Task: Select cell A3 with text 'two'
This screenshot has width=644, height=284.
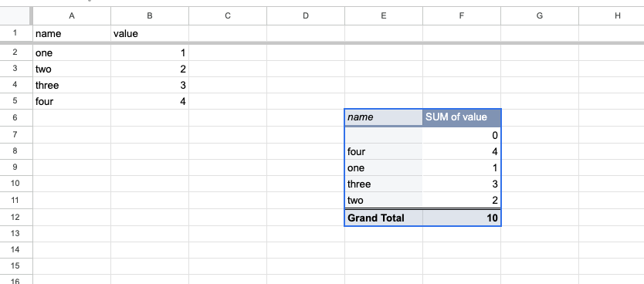Action: coord(72,69)
